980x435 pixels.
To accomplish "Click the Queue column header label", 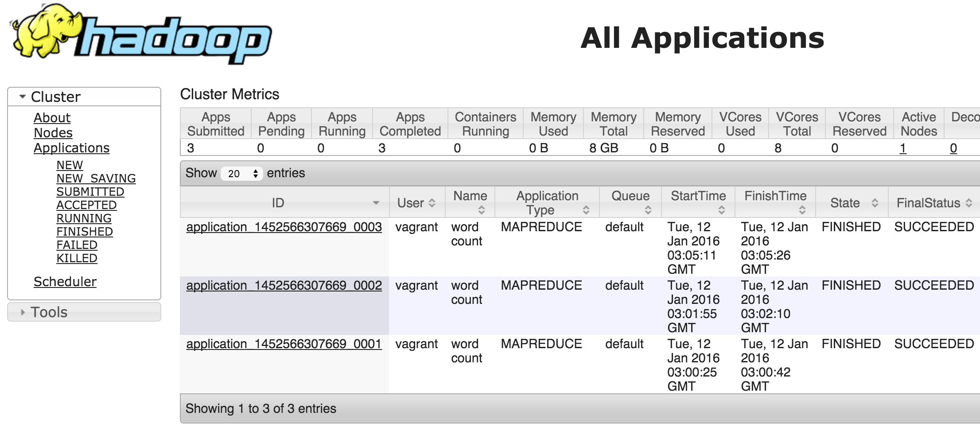I will pos(630,196).
